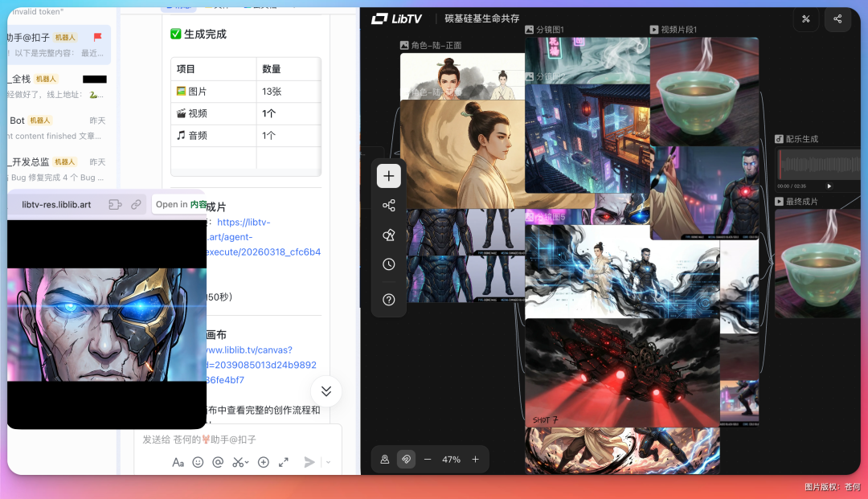Open the help question mark icon
868x499 pixels.
pos(389,300)
